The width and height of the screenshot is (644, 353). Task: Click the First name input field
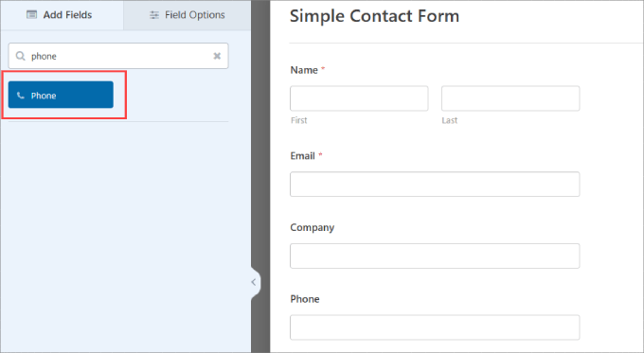pos(359,98)
